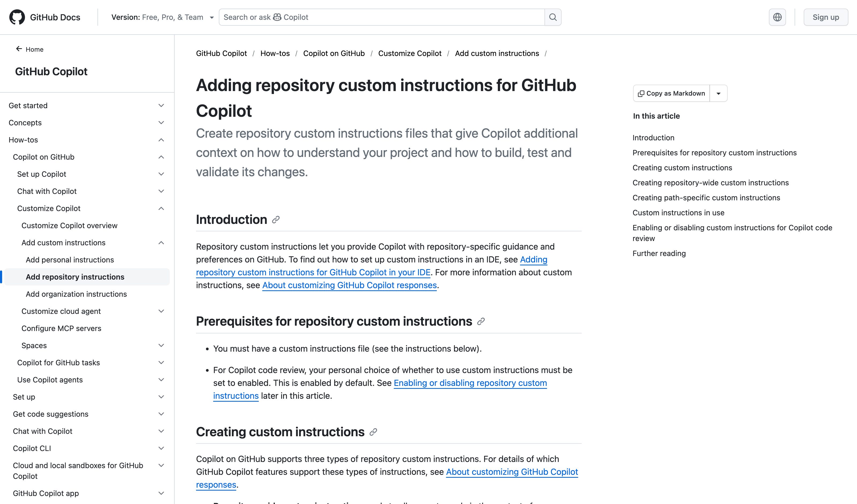Click the GitHub Copilot sidebar title
This screenshot has width=857, height=504.
click(x=51, y=72)
